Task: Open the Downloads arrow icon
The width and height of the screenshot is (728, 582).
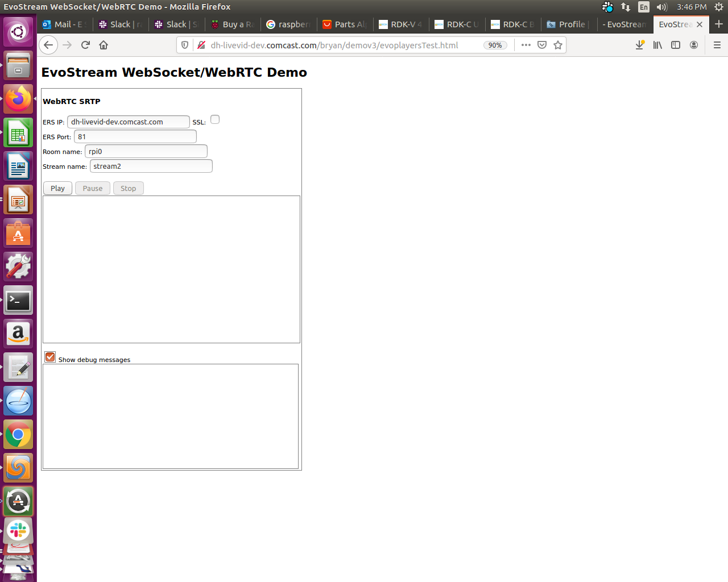Action: coord(640,45)
